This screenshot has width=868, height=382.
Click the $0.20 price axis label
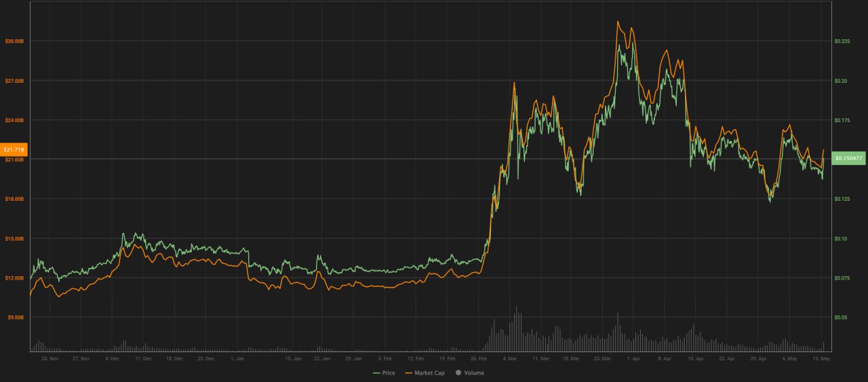(841, 81)
